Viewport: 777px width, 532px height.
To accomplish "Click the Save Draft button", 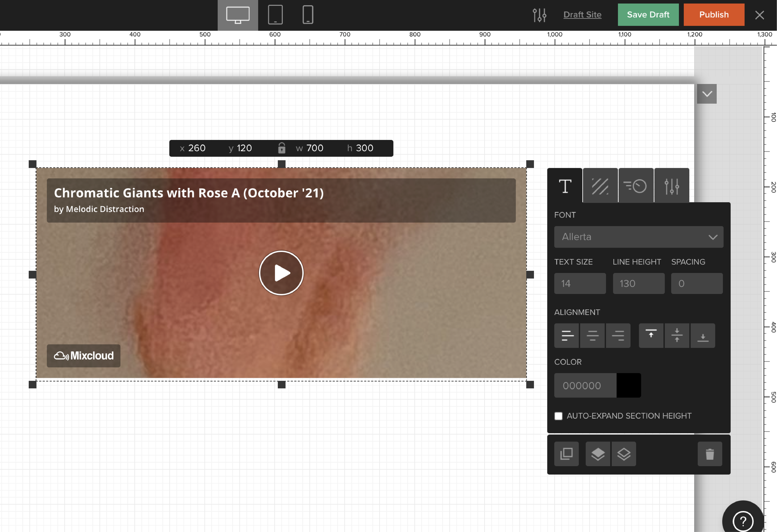I will 648,15.
